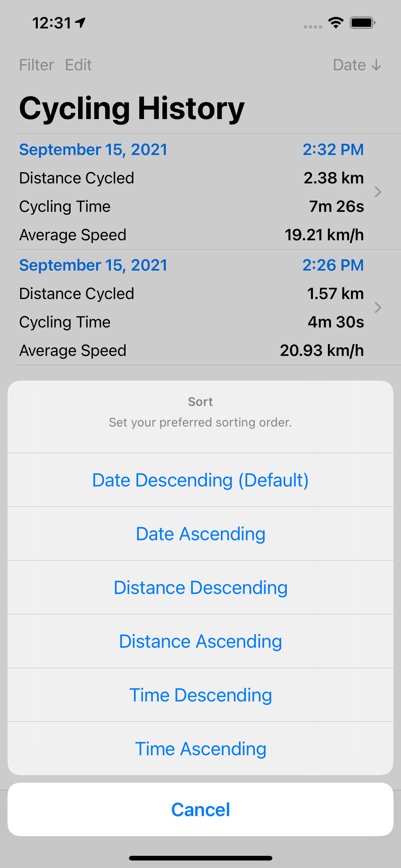Open details chevron for 2:32 PM ride
Image resolution: width=401 pixels, height=868 pixels.
[378, 192]
